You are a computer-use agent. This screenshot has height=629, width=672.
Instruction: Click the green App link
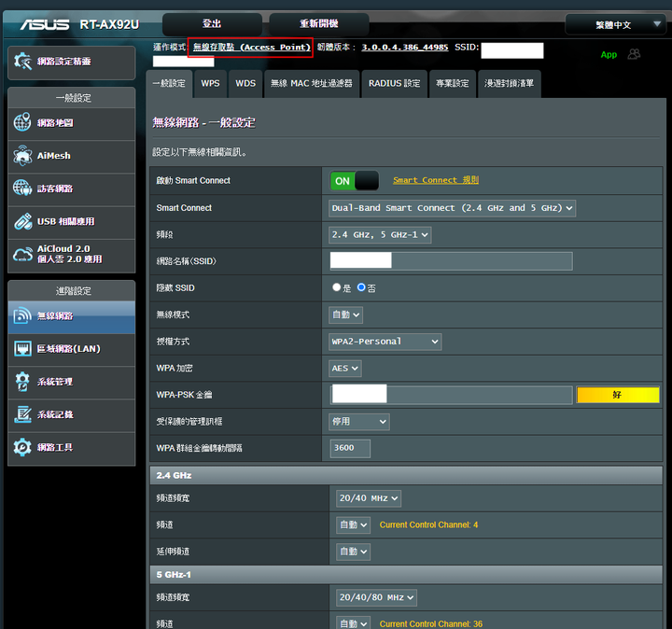point(609,54)
